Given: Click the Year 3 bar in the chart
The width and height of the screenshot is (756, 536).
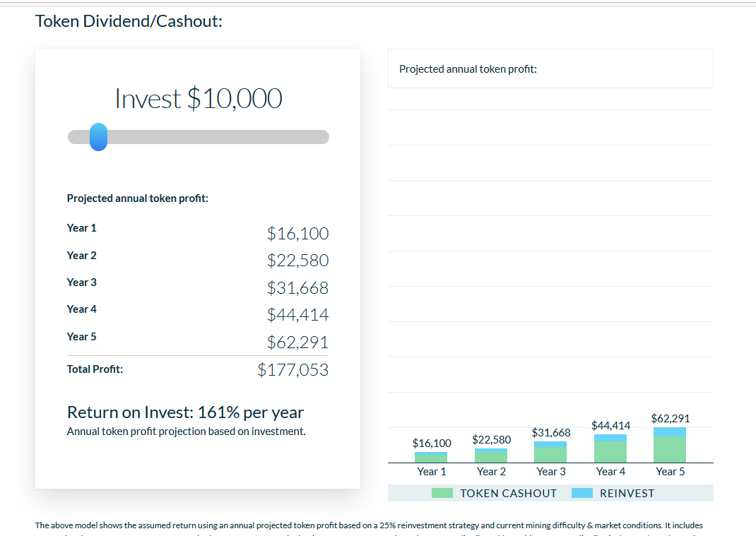Looking at the screenshot, I should point(550,454).
